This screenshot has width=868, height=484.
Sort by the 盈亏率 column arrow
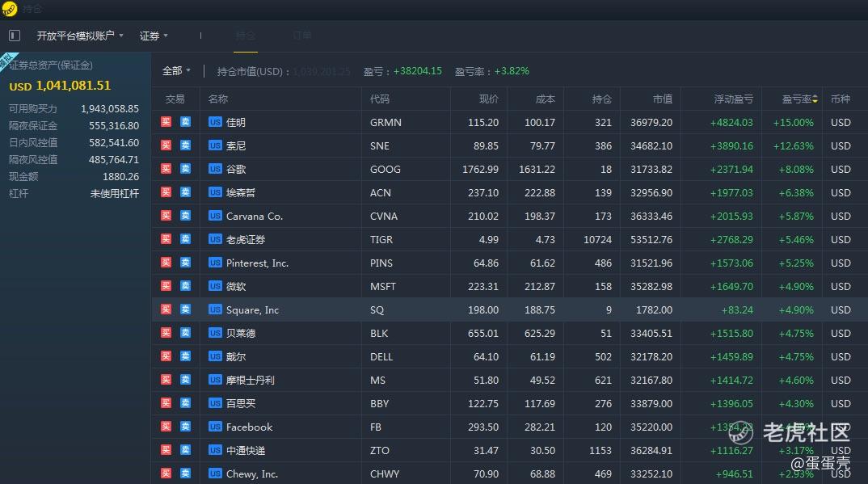[815, 99]
